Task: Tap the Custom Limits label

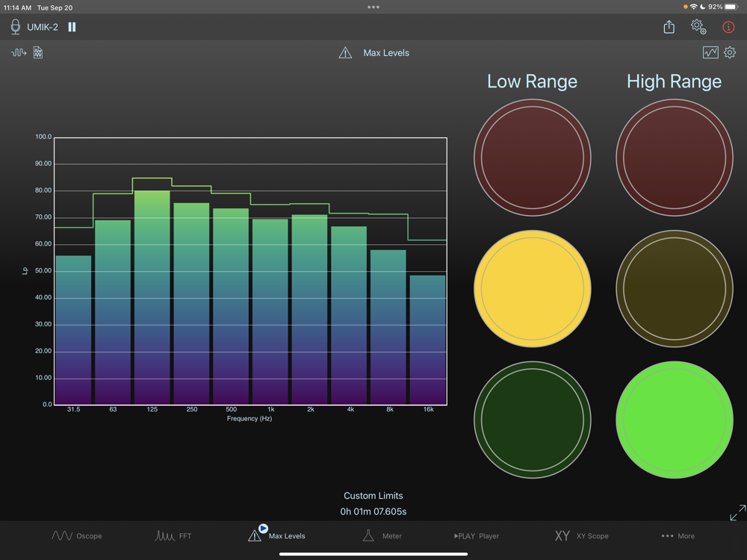Action: (373, 496)
